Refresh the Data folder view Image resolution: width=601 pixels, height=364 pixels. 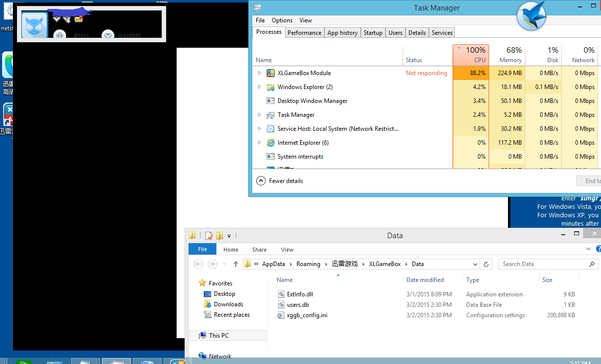(487, 264)
